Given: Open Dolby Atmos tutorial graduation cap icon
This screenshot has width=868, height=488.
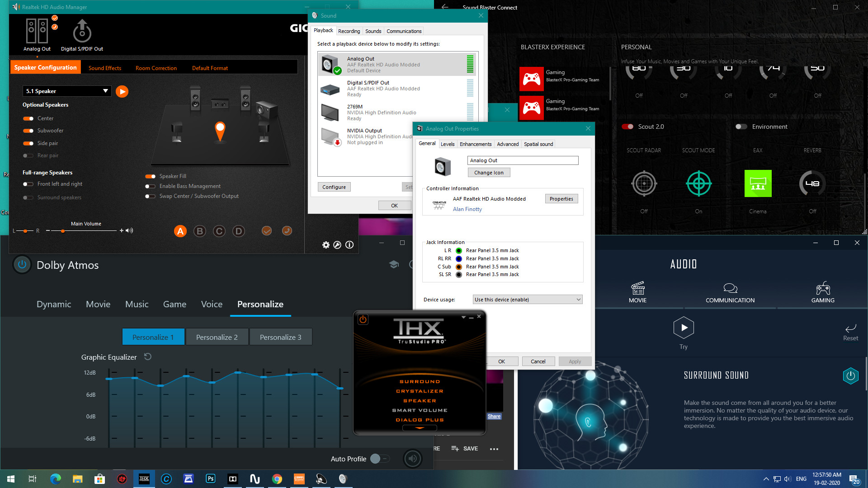Looking at the screenshot, I should [394, 264].
